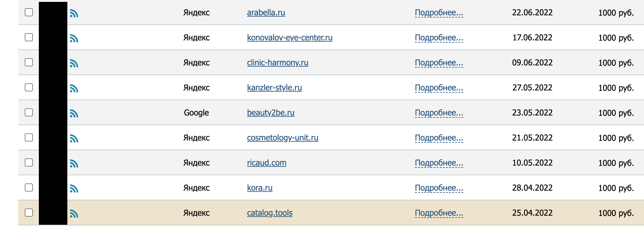Click the RSS icon in ricaud.com row

tap(74, 164)
